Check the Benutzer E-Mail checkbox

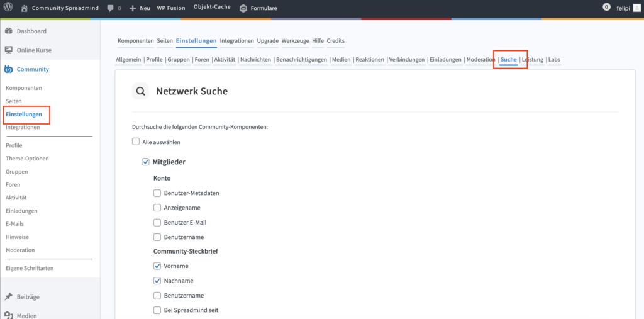(x=157, y=222)
